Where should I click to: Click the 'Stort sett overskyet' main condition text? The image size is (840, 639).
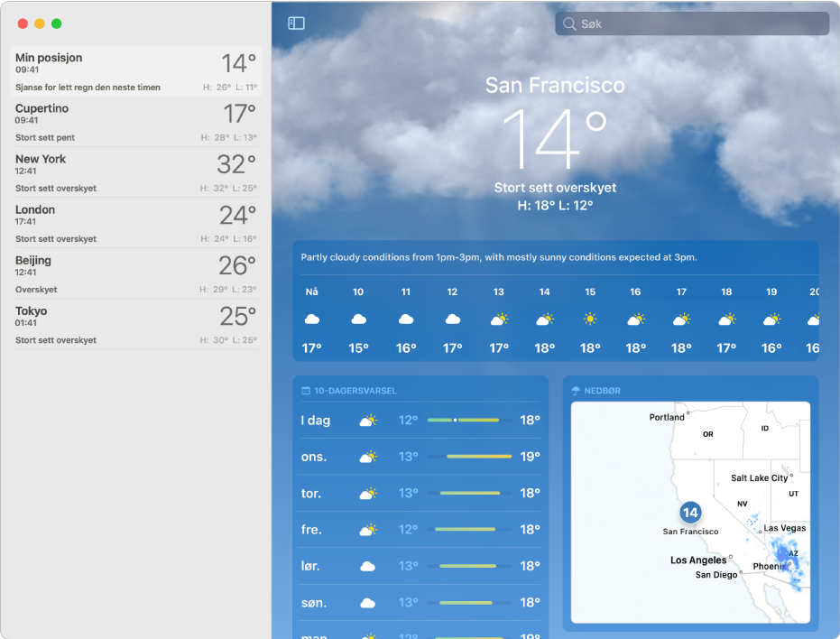tap(555, 188)
